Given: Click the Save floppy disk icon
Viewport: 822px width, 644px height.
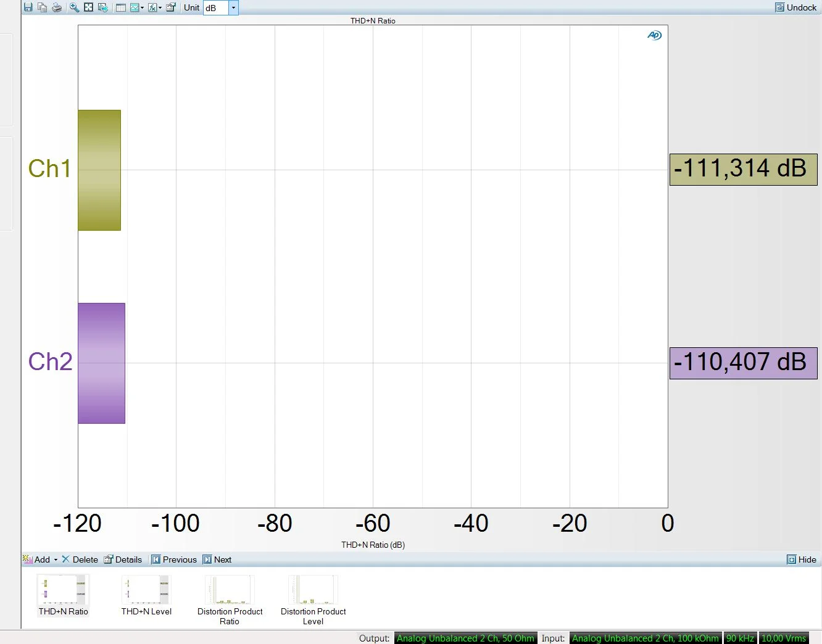Looking at the screenshot, I should (28, 7).
